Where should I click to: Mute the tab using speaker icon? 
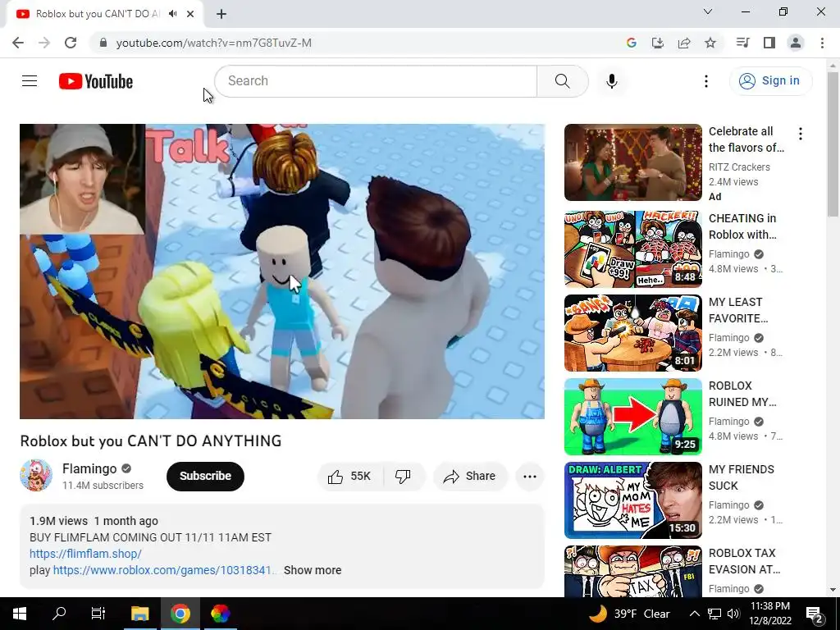pos(172,14)
